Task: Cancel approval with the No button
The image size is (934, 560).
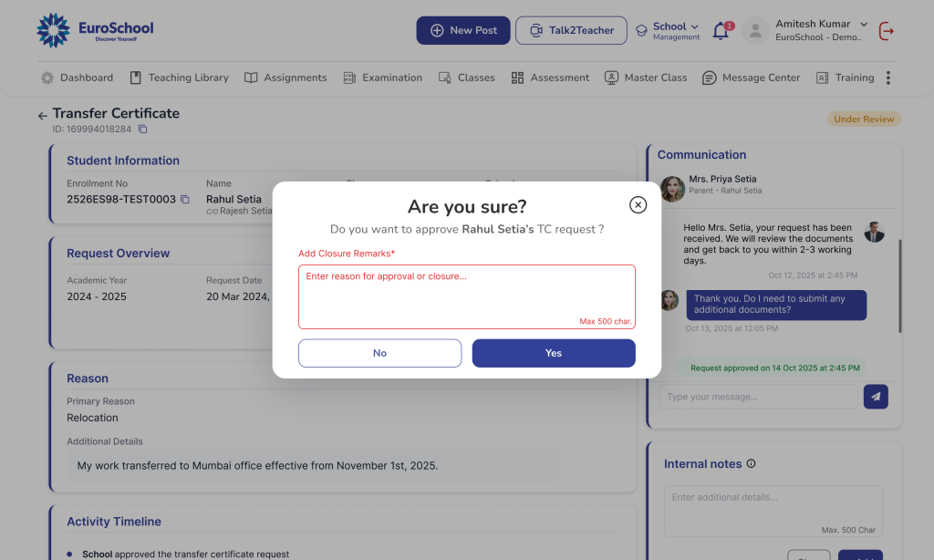Action: (379, 353)
